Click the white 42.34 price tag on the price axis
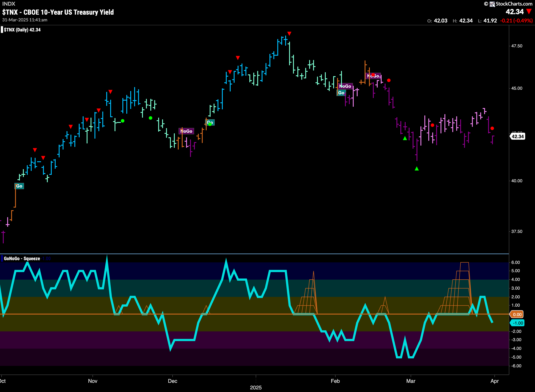 click(x=517, y=136)
